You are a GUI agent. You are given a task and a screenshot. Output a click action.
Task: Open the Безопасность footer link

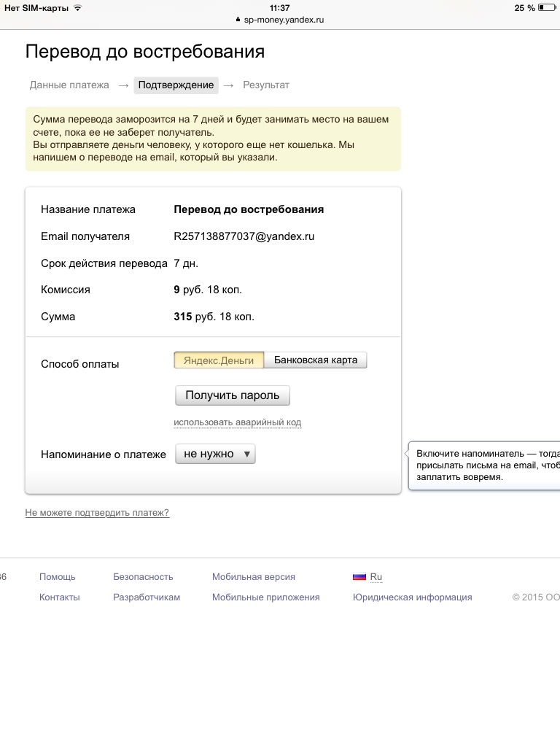[143, 577]
